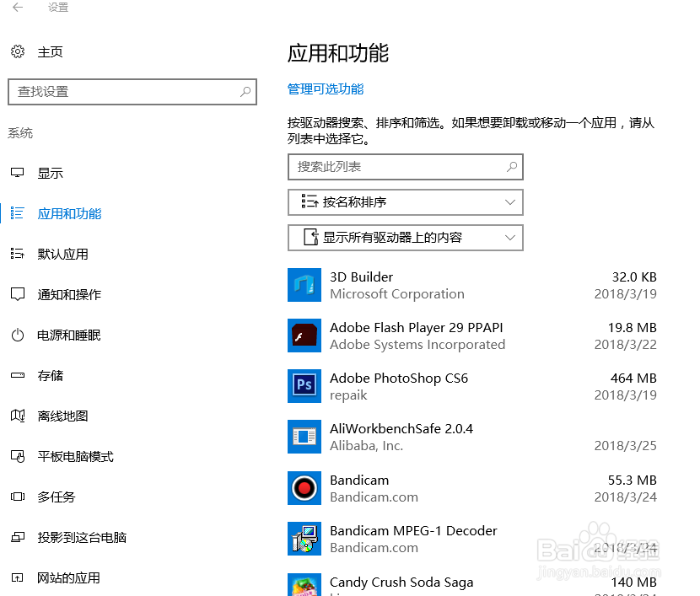Click the home gear icon
The height and width of the screenshot is (596, 700).
[18, 51]
